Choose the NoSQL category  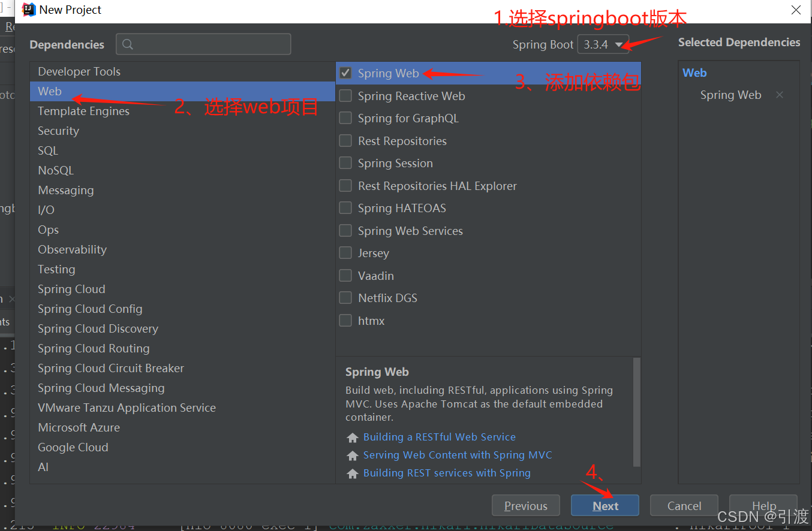click(182, 170)
